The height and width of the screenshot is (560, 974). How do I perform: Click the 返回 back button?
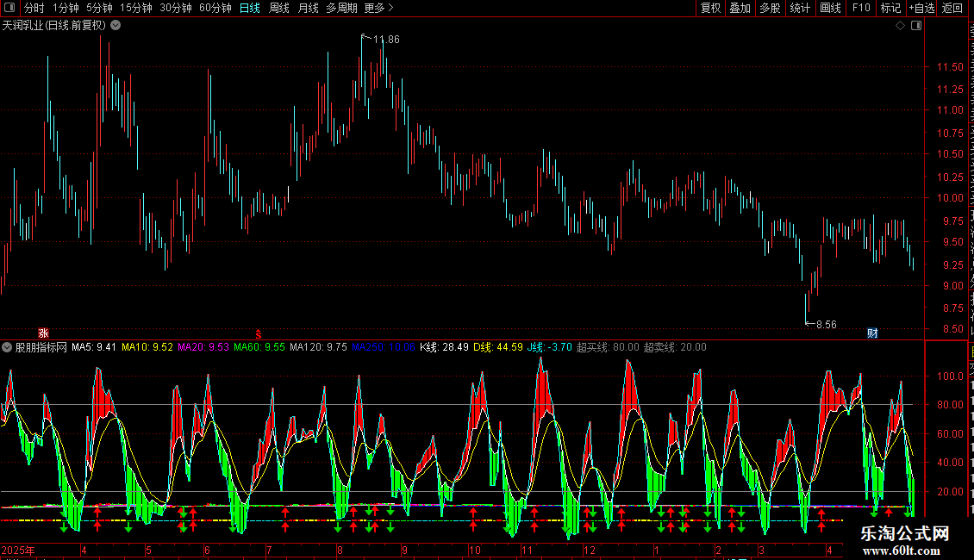[952, 8]
